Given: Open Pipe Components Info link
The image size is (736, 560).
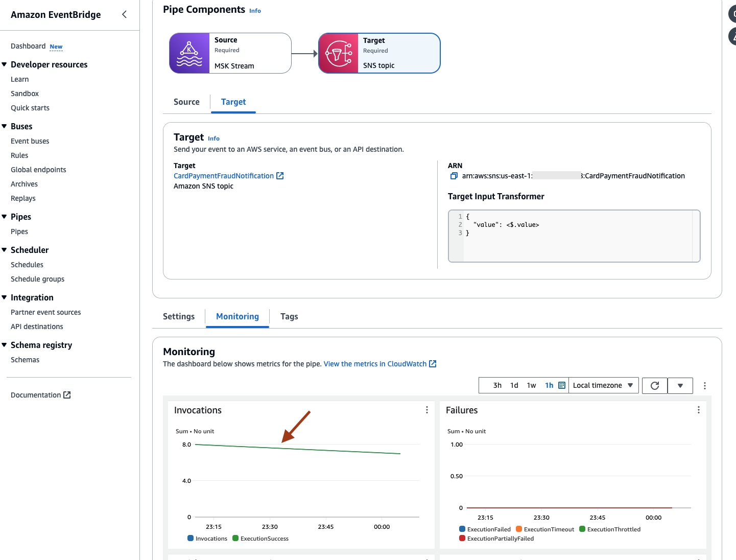Looking at the screenshot, I should point(255,11).
